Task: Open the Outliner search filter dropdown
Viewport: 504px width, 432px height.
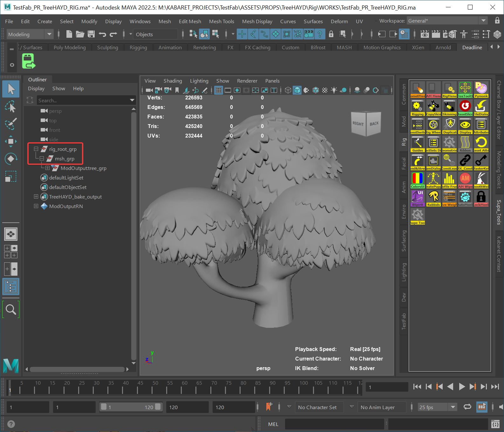Action: click(132, 100)
